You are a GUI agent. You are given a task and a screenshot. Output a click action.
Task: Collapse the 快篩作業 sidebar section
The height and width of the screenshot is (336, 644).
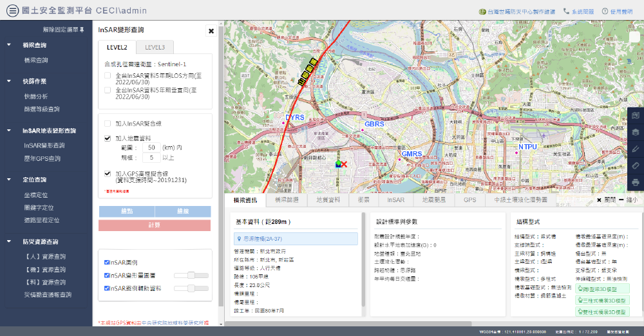[9, 81]
